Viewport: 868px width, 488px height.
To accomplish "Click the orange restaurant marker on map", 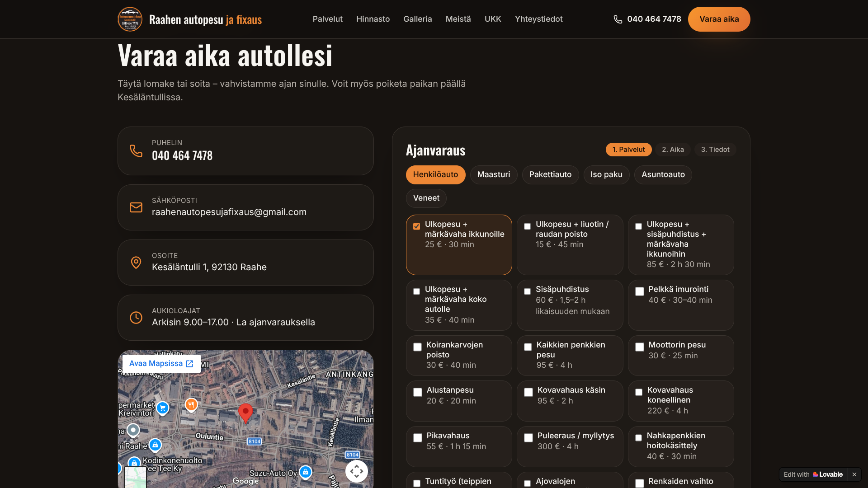I will [191, 404].
